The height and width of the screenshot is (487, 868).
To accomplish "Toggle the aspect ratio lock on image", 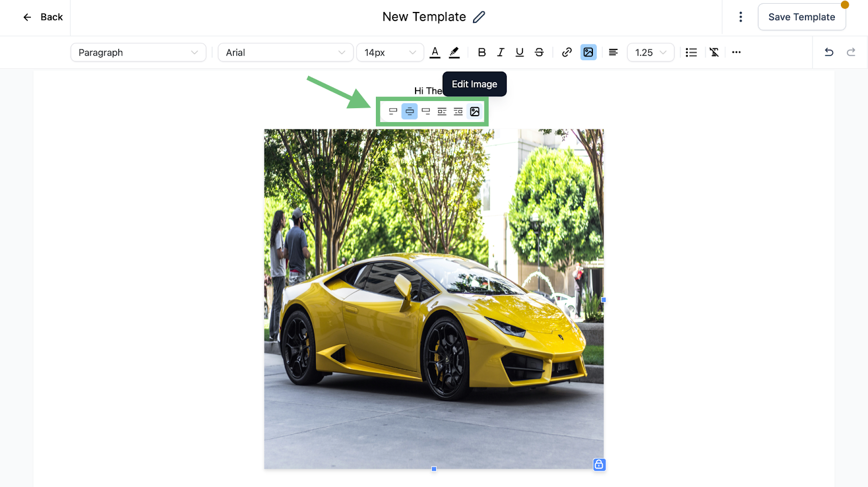I will (x=599, y=464).
